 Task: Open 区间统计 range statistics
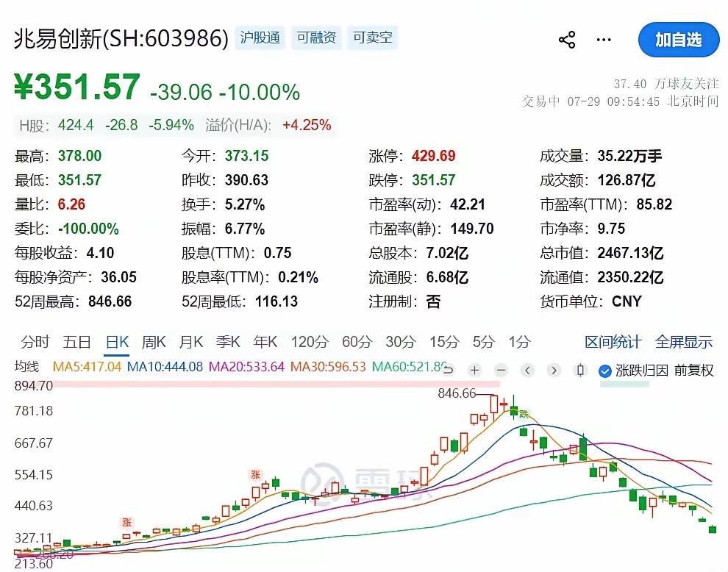tap(613, 342)
